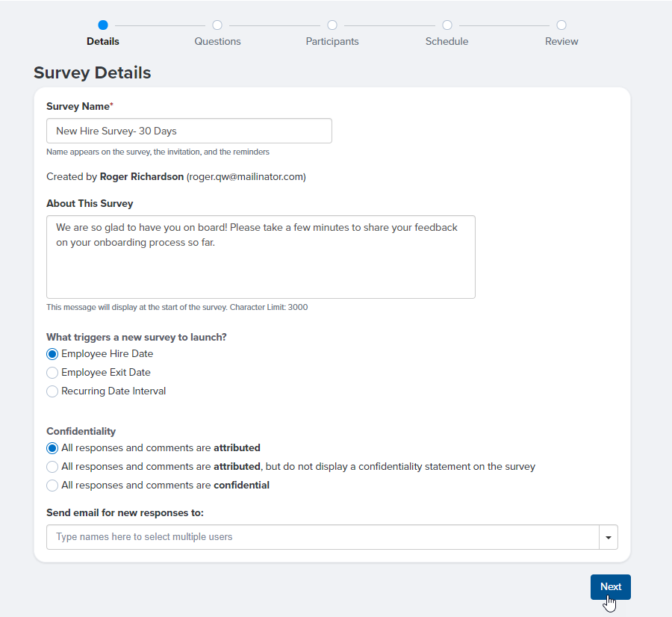Choose the confidential responses option

pos(52,485)
